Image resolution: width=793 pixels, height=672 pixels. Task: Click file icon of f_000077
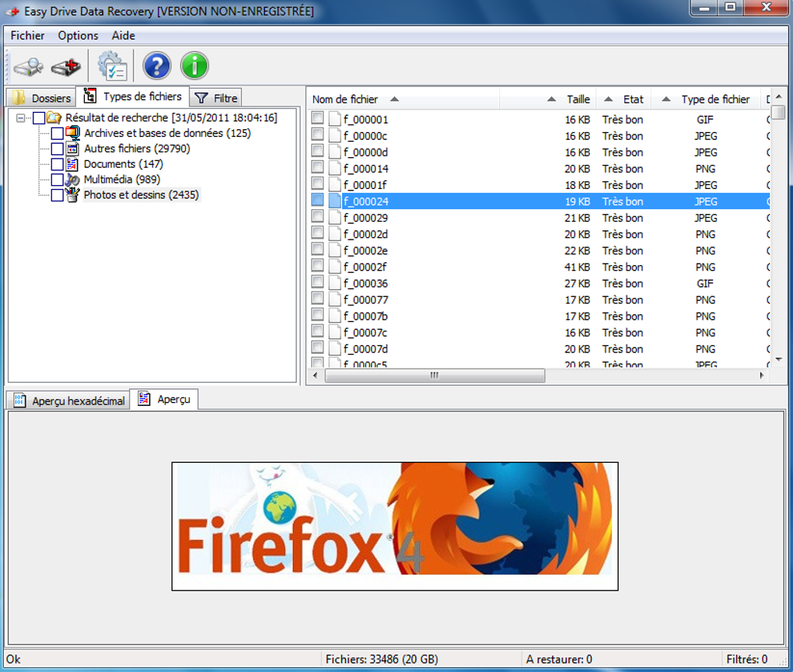point(335,299)
